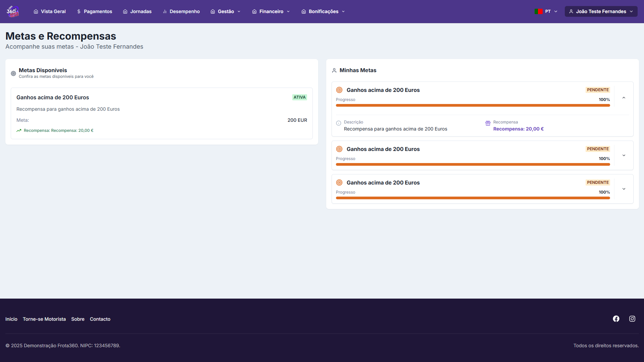This screenshot has width=644, height=362.
Task: Collapse the first expanded goal card
Action: (x=624, y=98)
